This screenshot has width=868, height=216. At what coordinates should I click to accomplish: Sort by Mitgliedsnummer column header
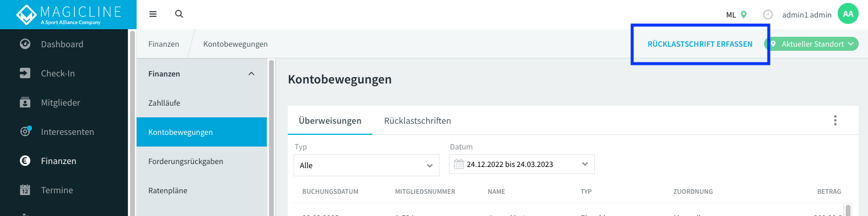point(425,191)
